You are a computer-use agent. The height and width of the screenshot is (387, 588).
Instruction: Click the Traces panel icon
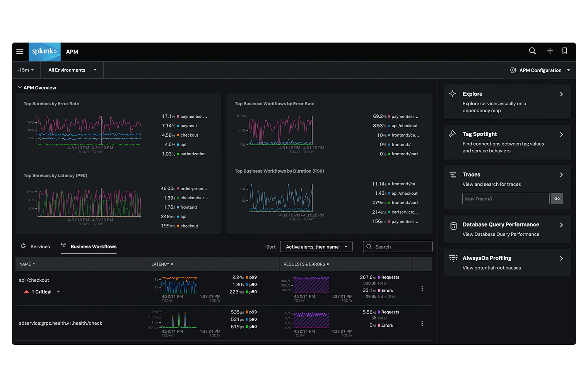(x=453, y=175)
